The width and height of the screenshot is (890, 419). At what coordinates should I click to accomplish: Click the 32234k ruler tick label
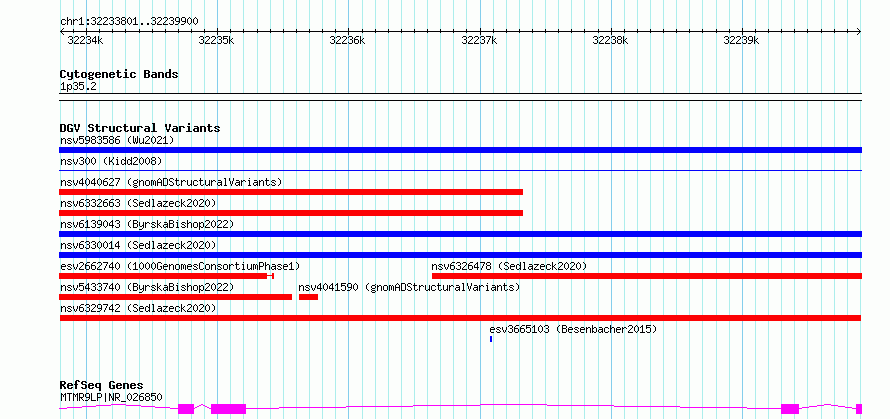coord(85,40)
